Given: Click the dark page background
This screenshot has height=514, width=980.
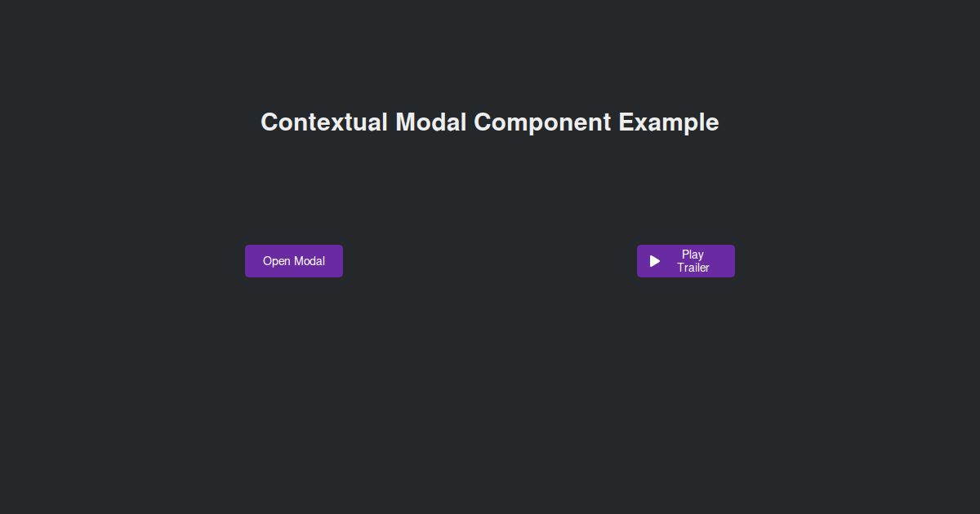Looking at the screenshot, I should [x=490, y=408].
